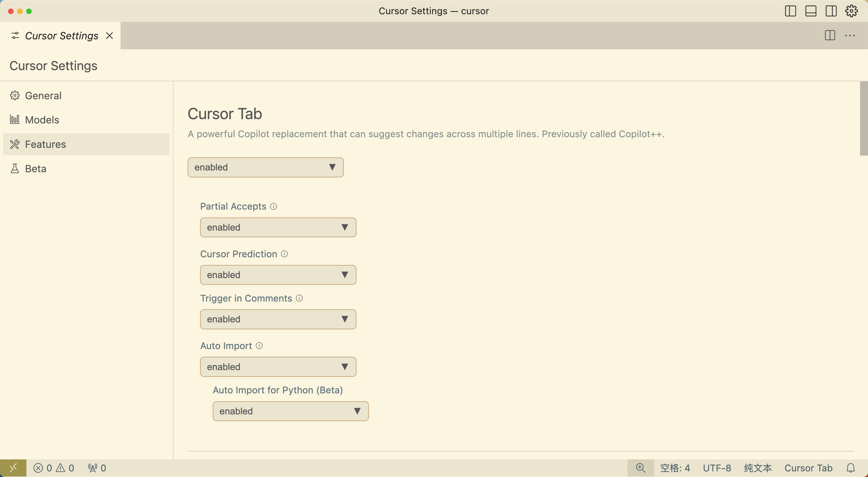868x477 pixels.
Task: Click the Cursor Prediction info icon
Action: pos(284,254)
